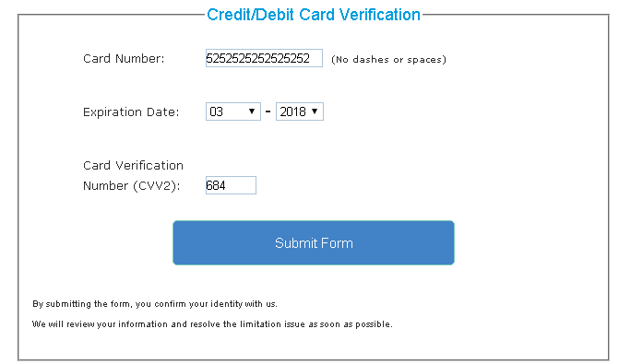This screenshot has width=619, height=364.
Task: Click the Card Number label text
Action: click(x=124, y=58)
